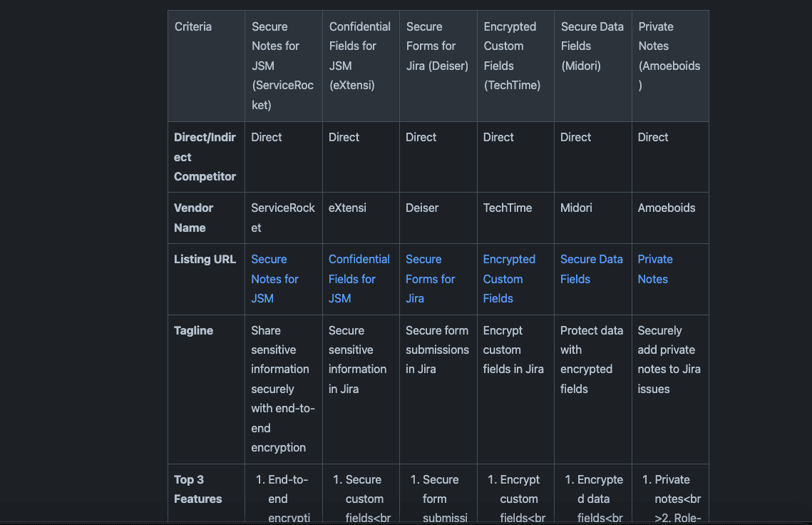Click the ServiceRocket vendor name cell

[x=283, y=218]
